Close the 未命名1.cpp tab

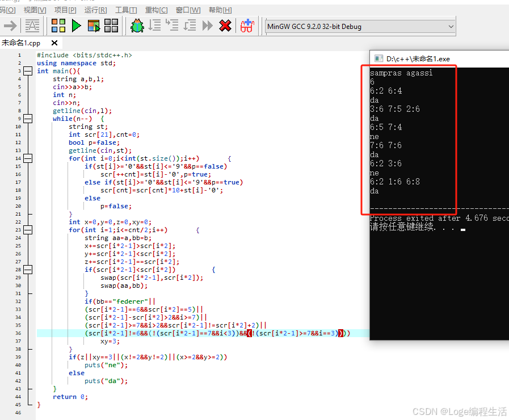tap(54, 43)
